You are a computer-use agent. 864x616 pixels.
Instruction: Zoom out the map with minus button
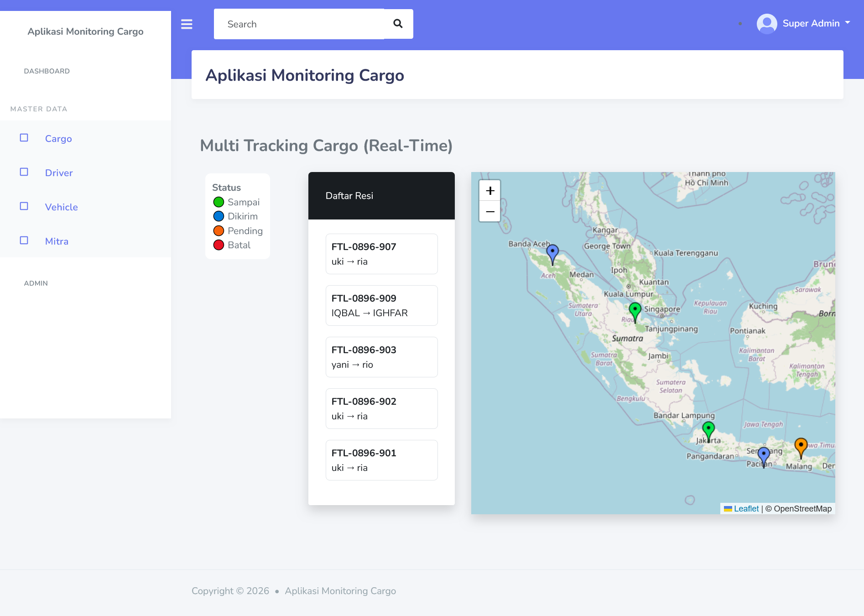click(490, 211)
